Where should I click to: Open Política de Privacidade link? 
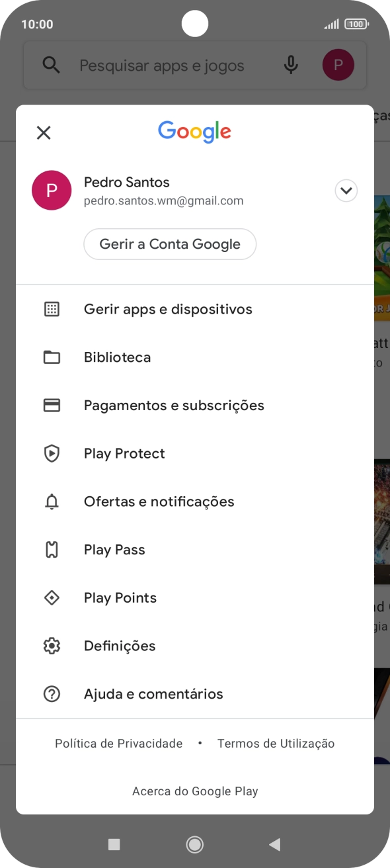(x=119, y=743)
